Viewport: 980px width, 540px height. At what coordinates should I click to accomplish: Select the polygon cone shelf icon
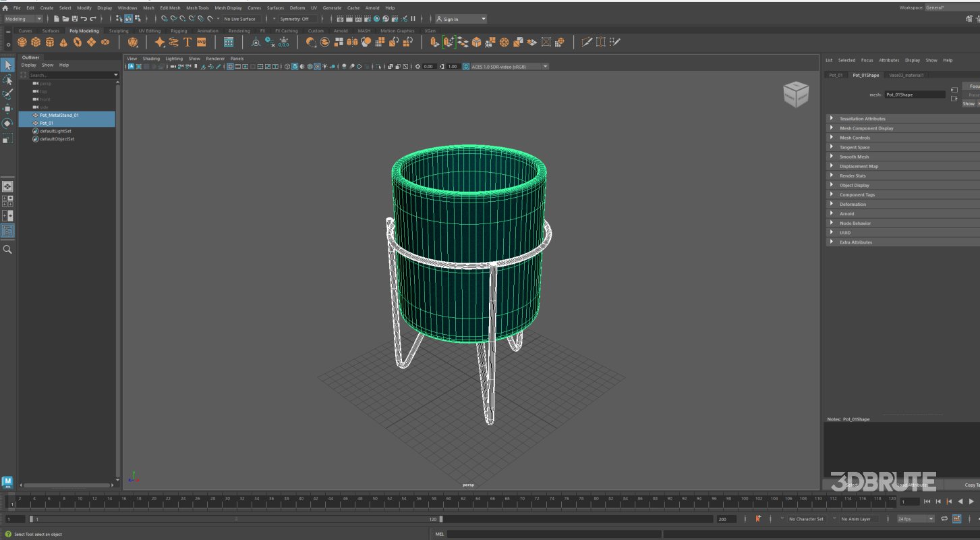63,42
